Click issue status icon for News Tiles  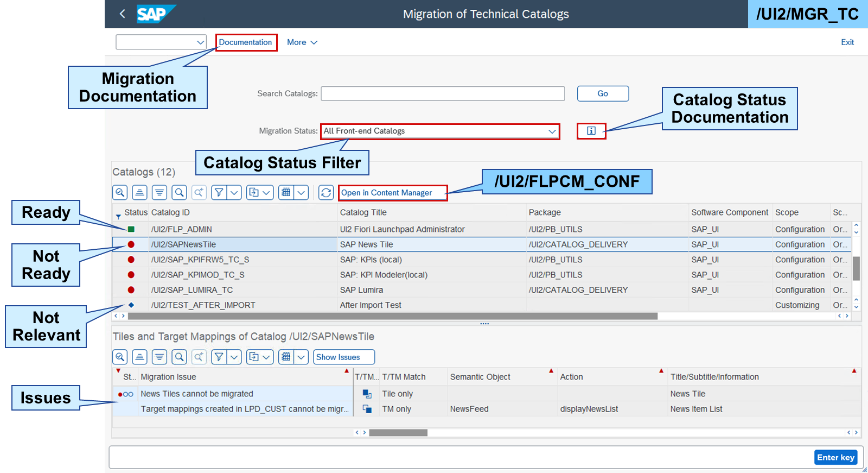point(126,394)
